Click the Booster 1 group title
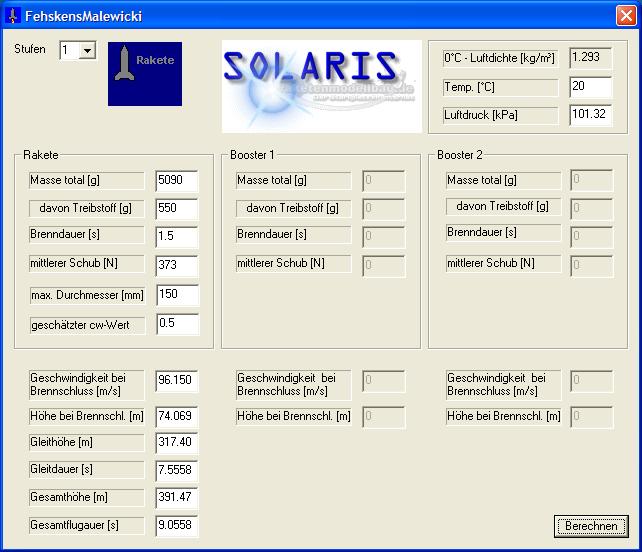 252,155
